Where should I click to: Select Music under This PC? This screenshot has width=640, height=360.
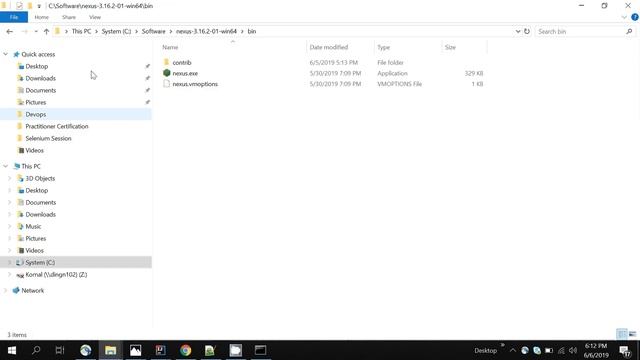[33, 227]
